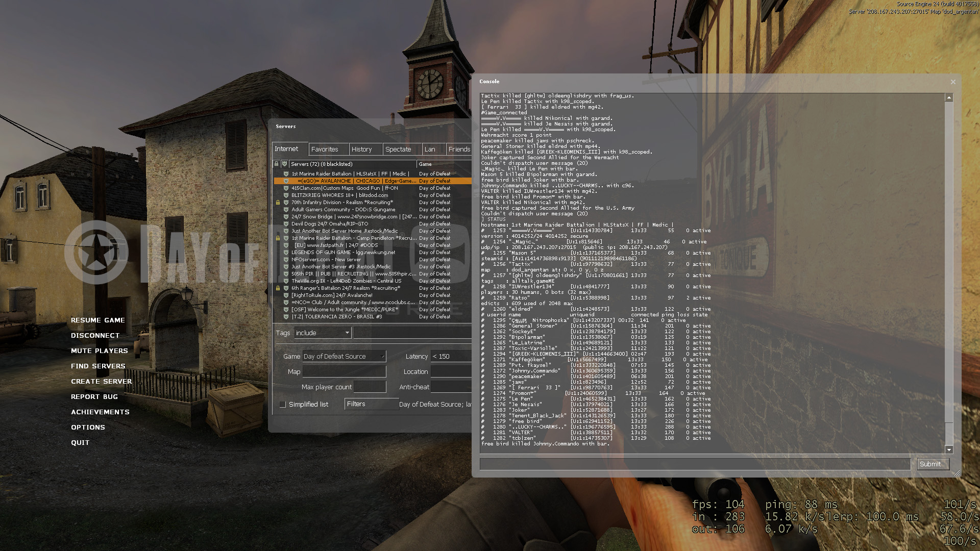Open the Latency filter dropdown
The height and width of the screenshot is (551, 980).
(x=451, y=357)
